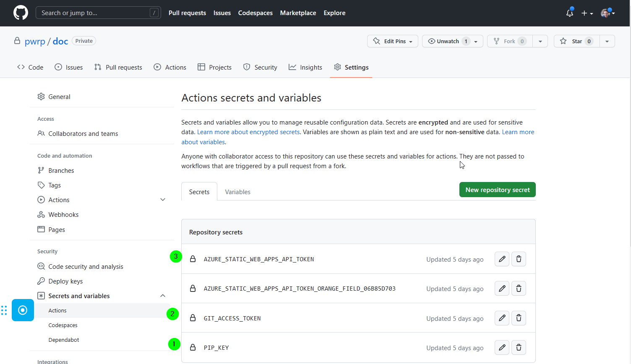631x364 pixels.
Task: Select the Secrets tab
Action: click(x=199, y=192)
